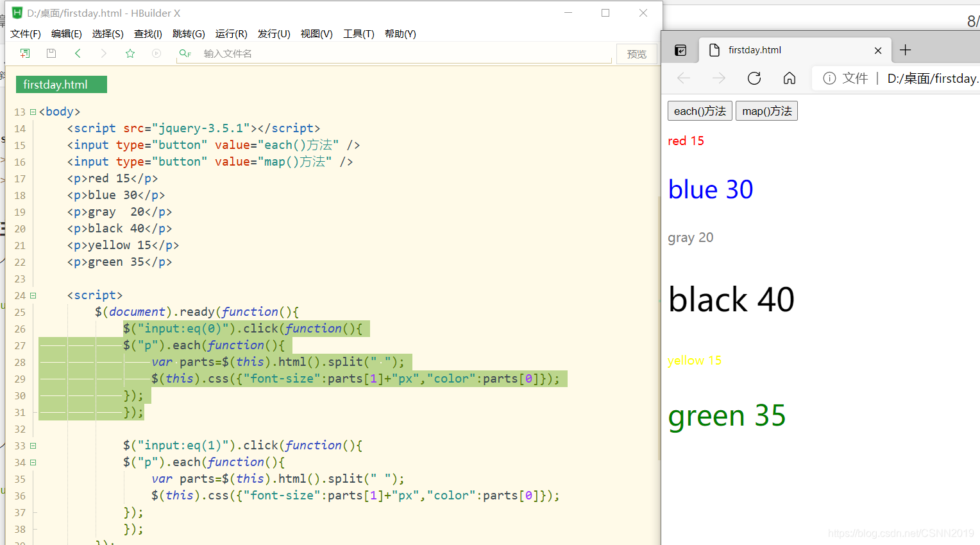
Task: Click the editor vertical scrollbar
Action: (659, 327)
